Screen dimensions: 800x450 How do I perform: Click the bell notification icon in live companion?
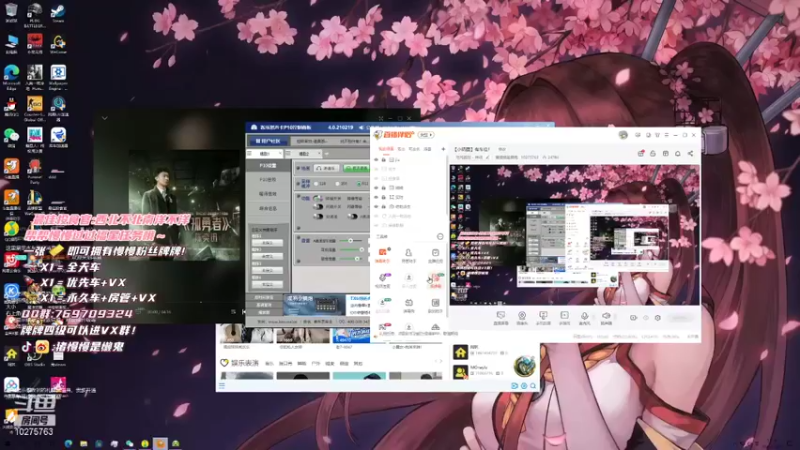(x=678, y=154)
